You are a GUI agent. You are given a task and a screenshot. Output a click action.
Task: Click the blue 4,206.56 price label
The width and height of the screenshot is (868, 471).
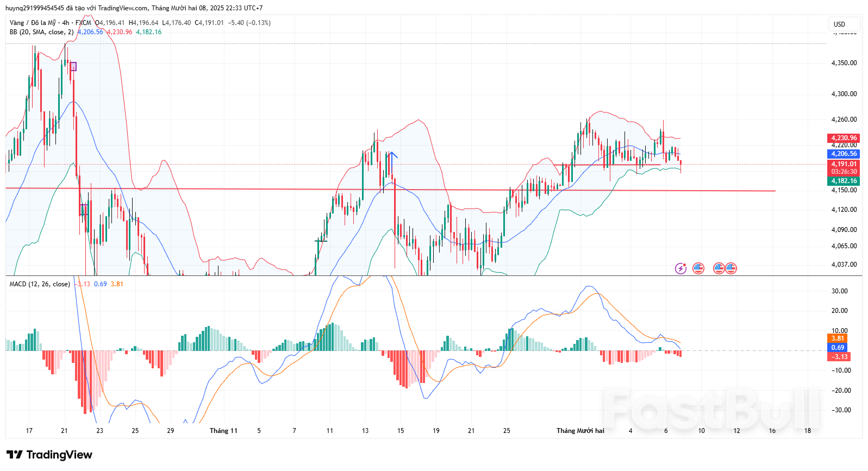pyautogui.click(x=844, y=154)
